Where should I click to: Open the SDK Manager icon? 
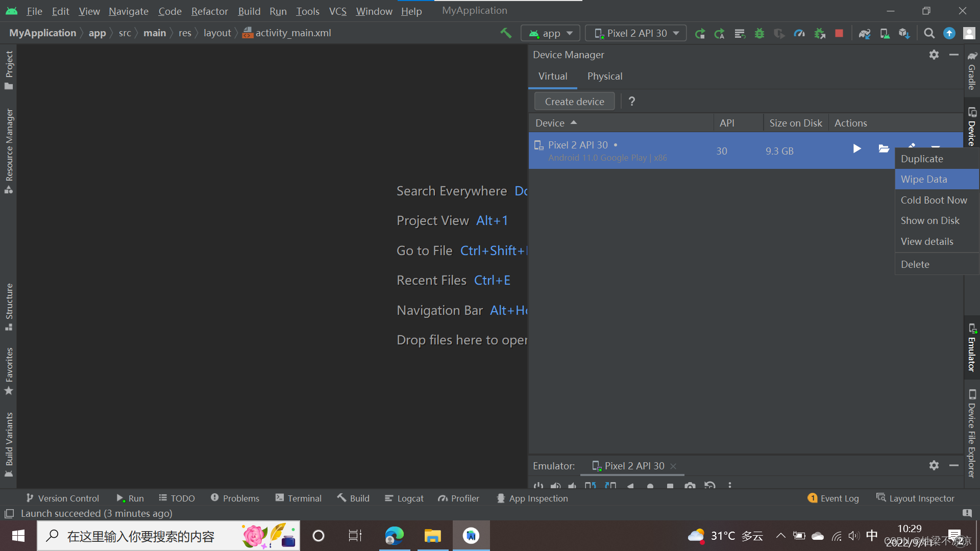[x=904, y=33]
